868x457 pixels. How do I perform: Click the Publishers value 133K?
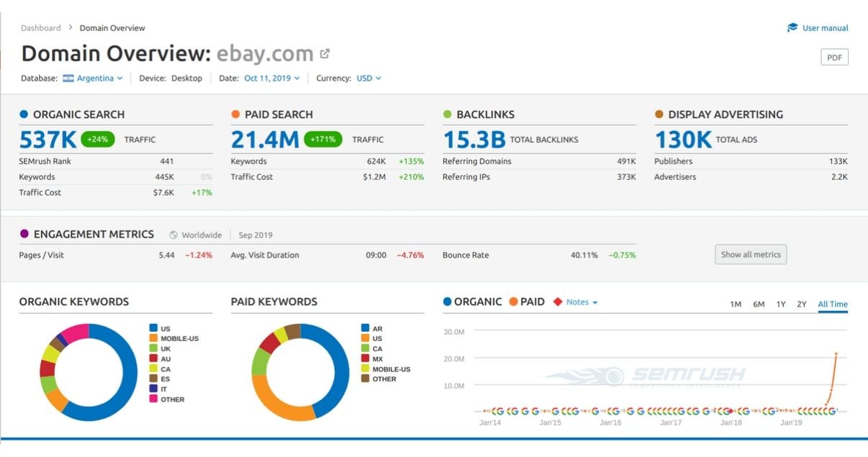(838, 161)
